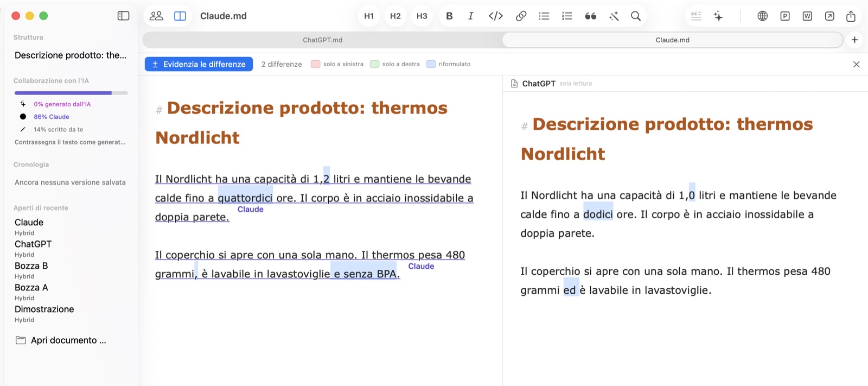Viewport: 868px width, 386px height.
Task: Export as Word with W icon
Action: (x=807, y=16)
